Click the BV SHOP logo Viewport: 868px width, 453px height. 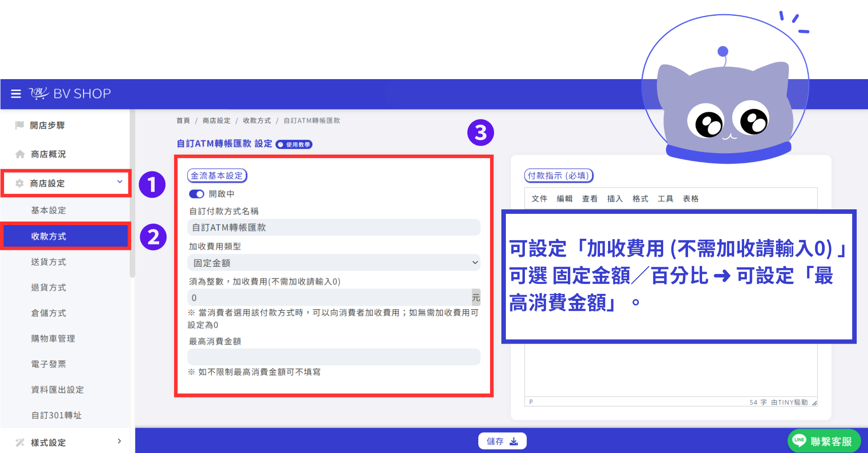[x=70, y=93]
